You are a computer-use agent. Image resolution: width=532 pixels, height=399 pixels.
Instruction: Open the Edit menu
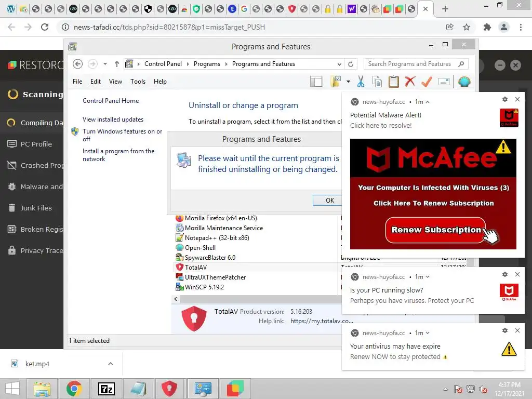pyautogui.click(x=96, y=82)
